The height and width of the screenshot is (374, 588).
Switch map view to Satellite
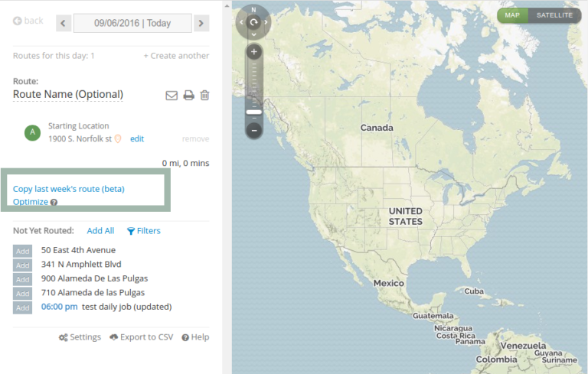554,15
